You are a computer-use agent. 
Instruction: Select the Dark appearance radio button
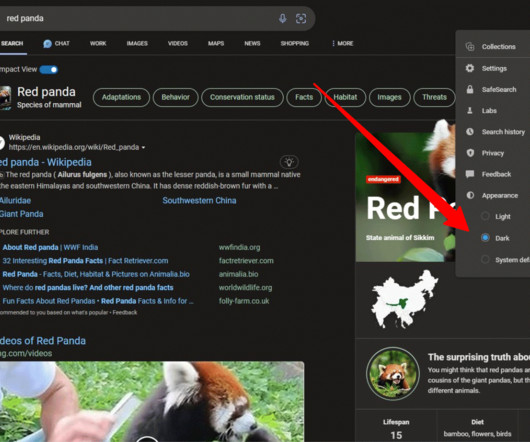point(485,238)
